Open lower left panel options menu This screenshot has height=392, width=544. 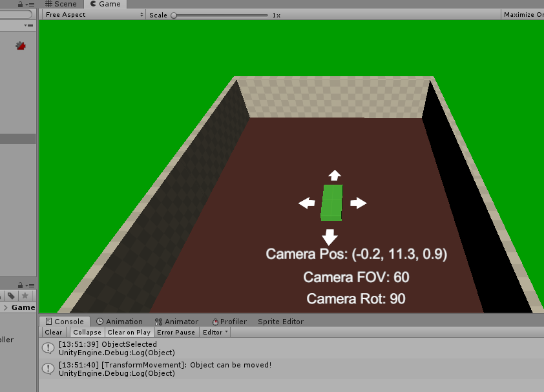(x=30, y=285)
